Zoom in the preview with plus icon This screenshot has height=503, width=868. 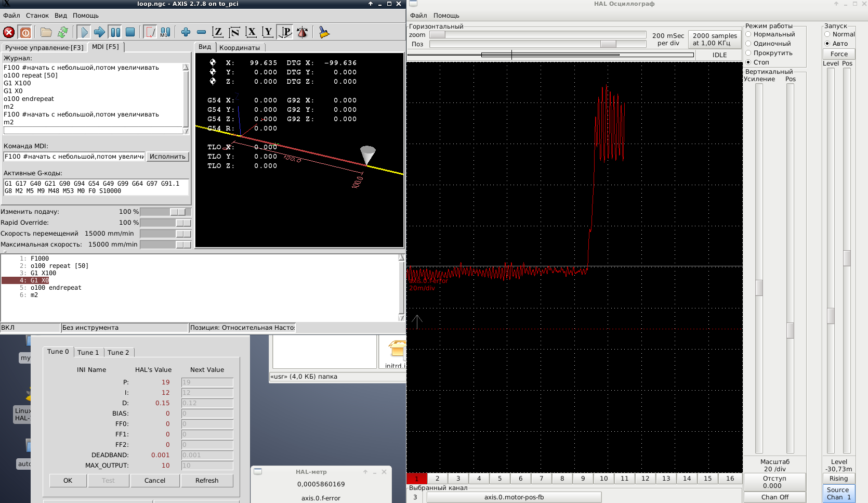[186, 32]
